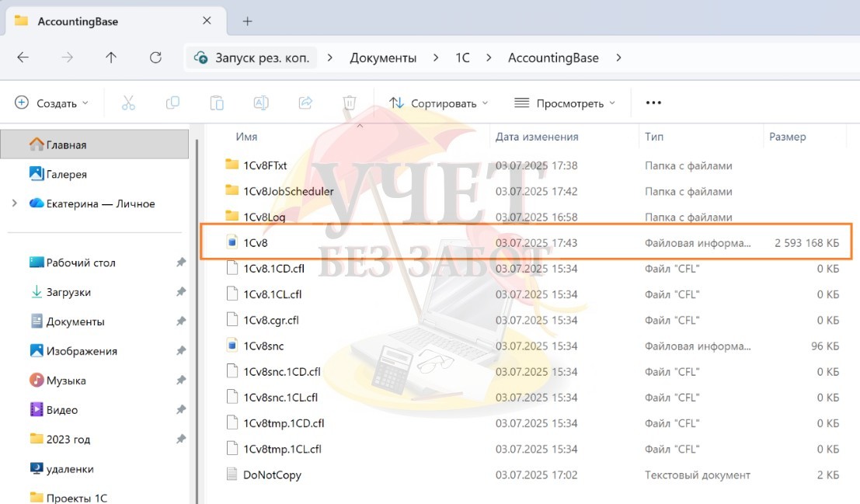860x504 pixels.
Task: Select the 1Cv8 infobase file icon
Action: (x=232, y=242)
